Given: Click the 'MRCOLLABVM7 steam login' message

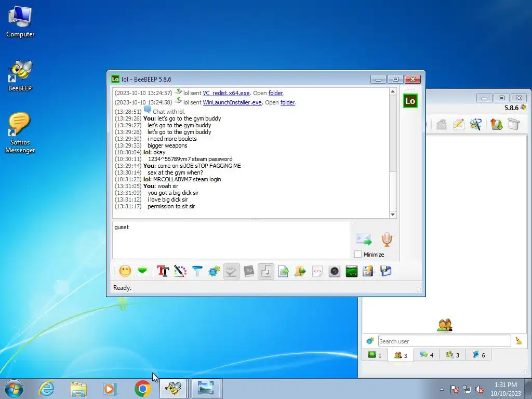Looking at the screenshot, I should point(187,179).
